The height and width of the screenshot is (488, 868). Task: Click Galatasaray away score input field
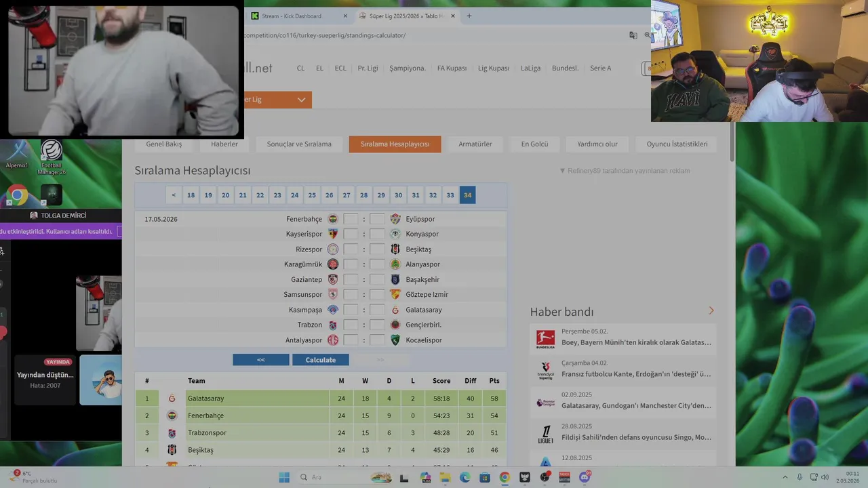377,310
